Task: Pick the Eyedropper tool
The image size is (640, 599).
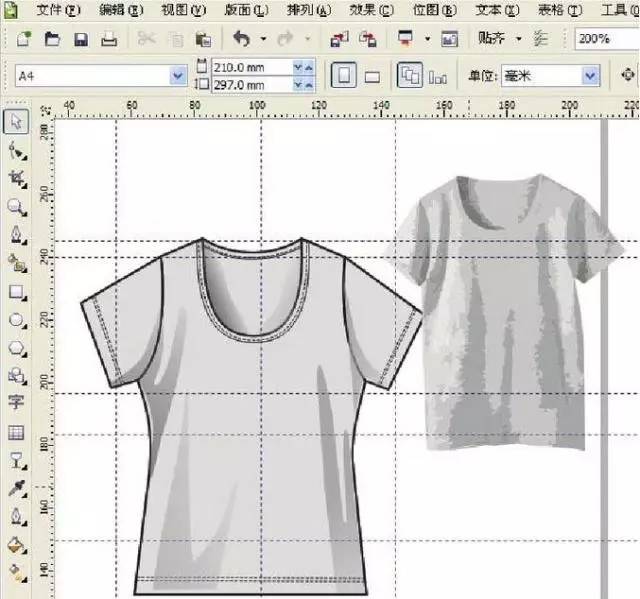Action: coord(16,489)
